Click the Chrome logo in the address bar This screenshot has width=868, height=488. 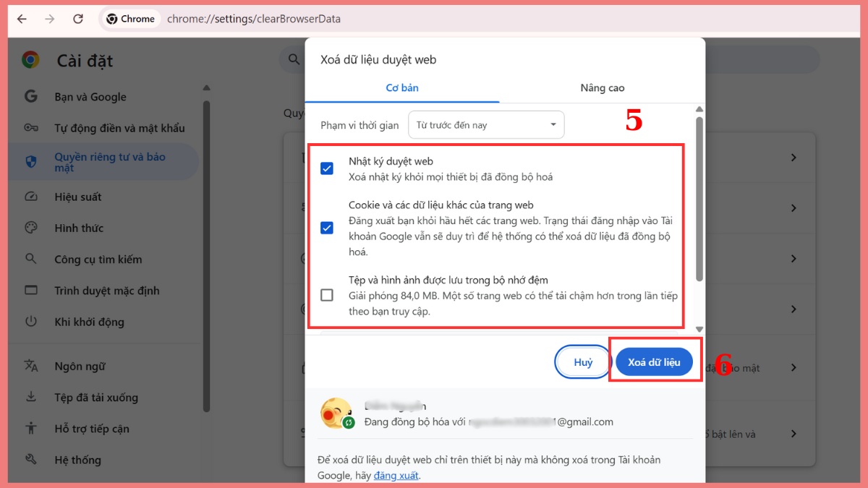[112, 19]
